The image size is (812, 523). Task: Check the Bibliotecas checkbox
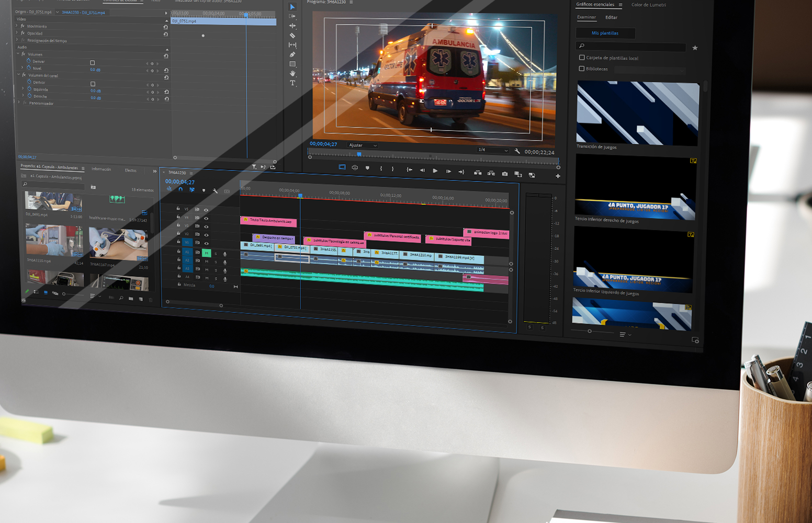click(x=581, y=69)
